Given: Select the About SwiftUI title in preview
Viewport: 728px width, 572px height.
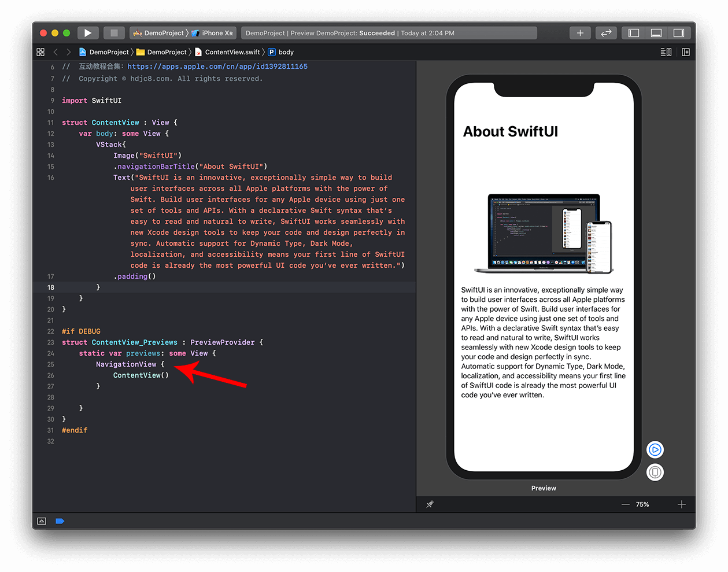Looking at the screenshot, I should click(x=511, y=131).
